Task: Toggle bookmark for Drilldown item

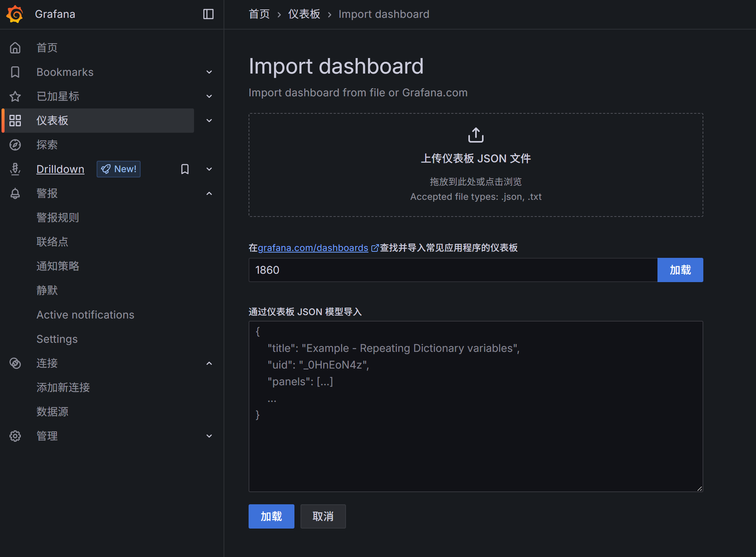Action: (185, 169)
